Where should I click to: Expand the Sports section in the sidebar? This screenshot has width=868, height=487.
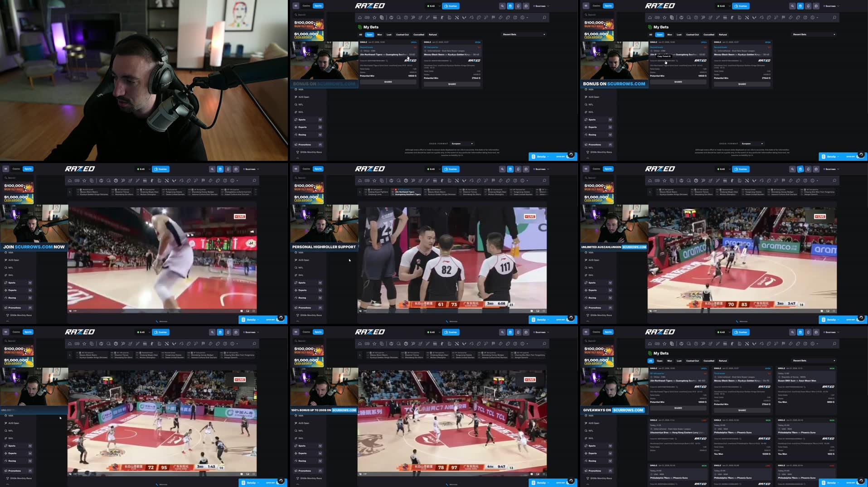click(320, 120)
